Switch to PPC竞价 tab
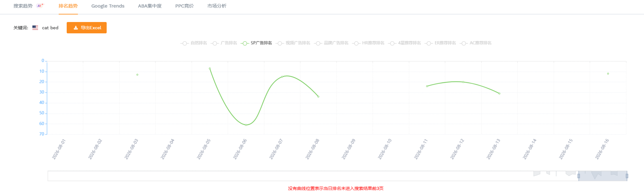 [185, 6]
